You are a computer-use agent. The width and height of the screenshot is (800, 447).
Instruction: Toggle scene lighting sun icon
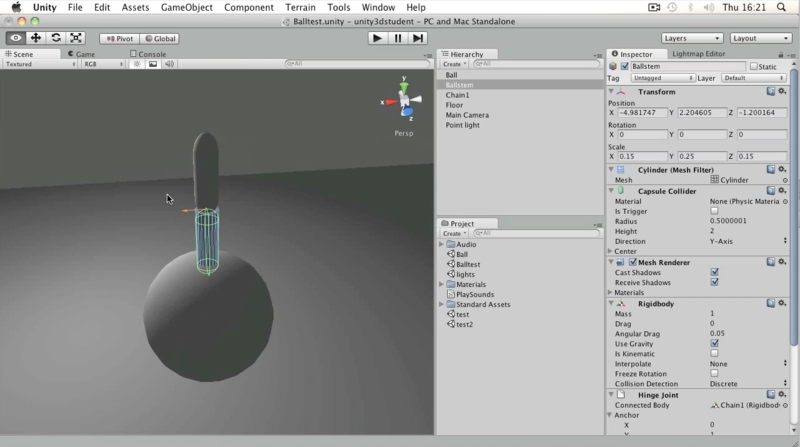(x=137, y=64)
